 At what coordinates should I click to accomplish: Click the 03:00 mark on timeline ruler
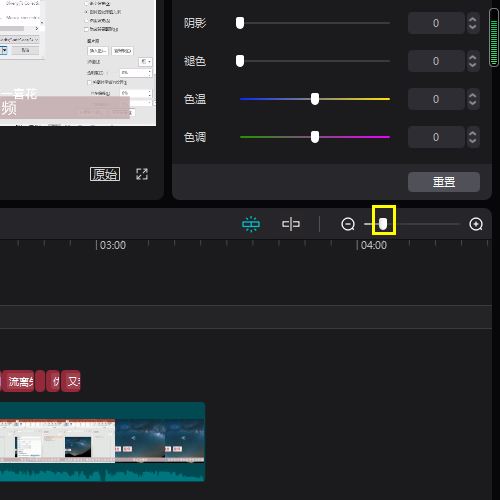click(x=112, y=245)
